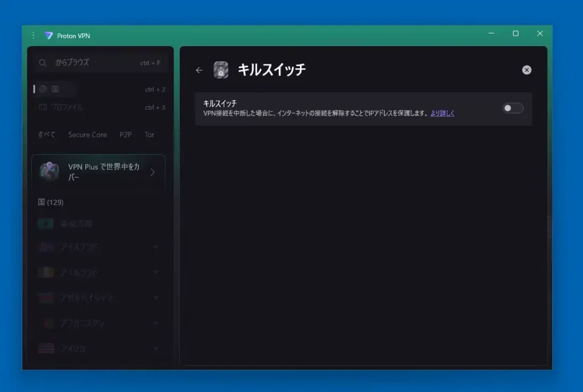The height and width of the screenshot is (392, 583).
Task: Click the chevron on VPN Plus banner
Action: tap(152, 172)
